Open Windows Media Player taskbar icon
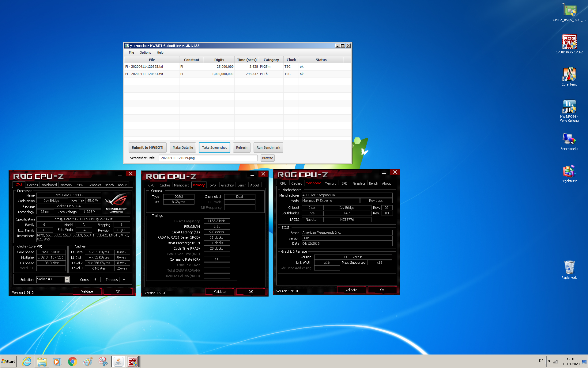588x368 pixels. coord(57,362)
